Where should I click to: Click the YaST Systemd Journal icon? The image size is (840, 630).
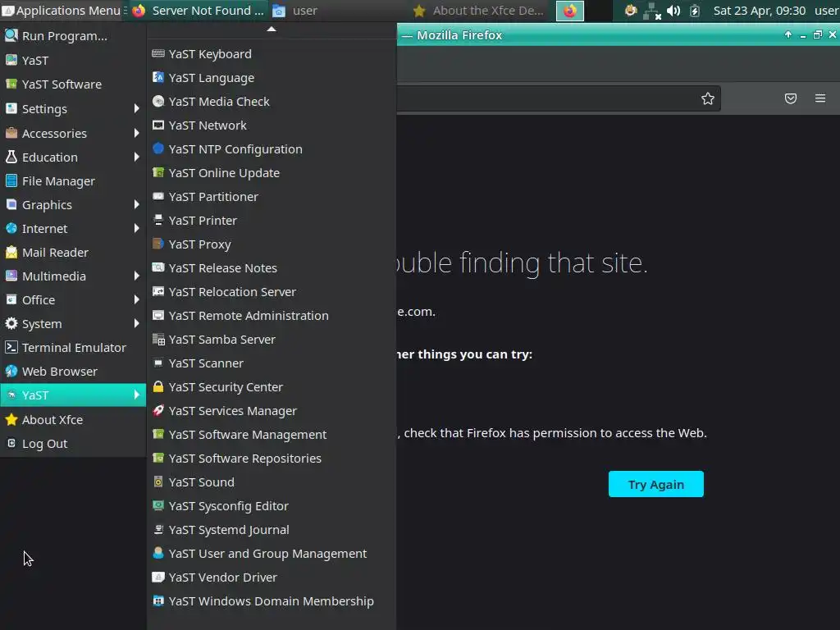tap(158, 529)
